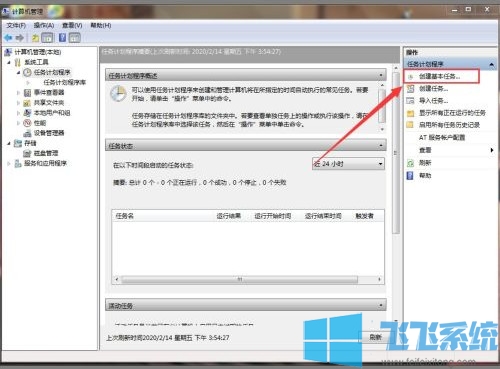The width and height of the screenshot is (500, 369).
Task: Select 事件查看器 in the tree
Action: [49, 92]
